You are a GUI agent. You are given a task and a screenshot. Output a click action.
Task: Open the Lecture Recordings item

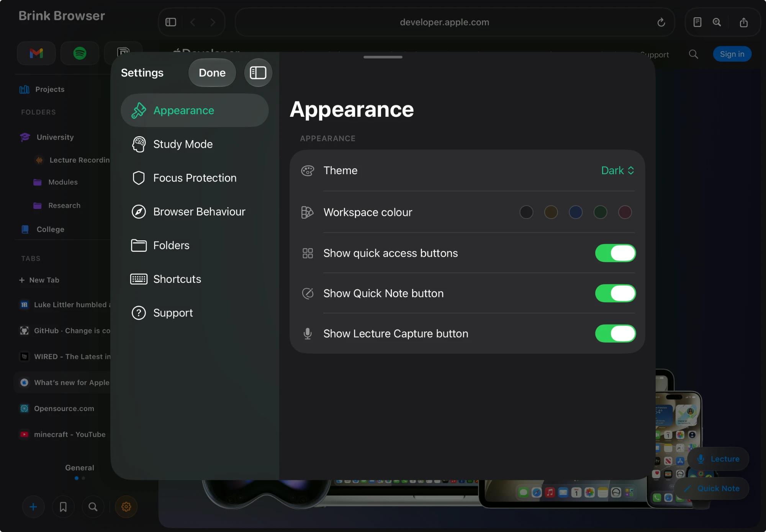tap(72, 160)
